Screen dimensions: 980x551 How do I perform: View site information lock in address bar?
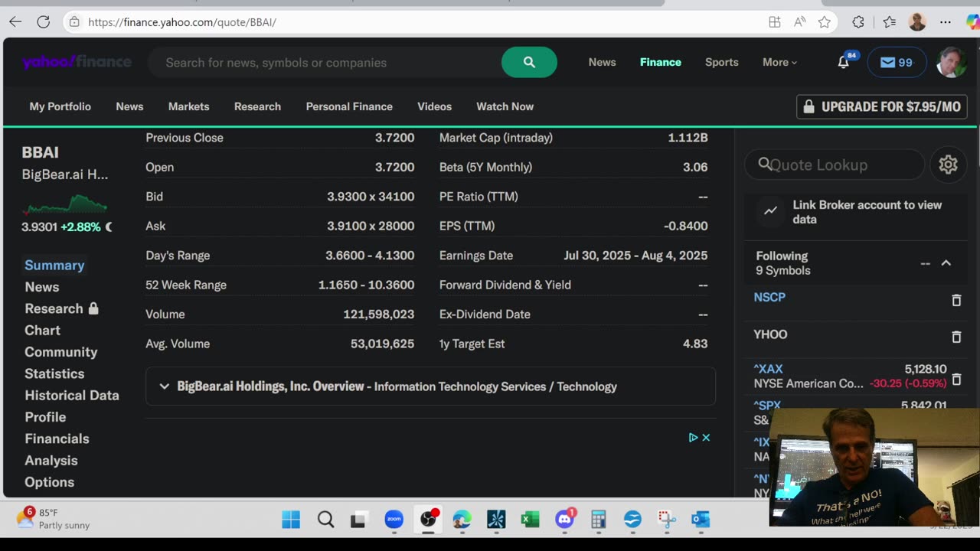point(74,22)
